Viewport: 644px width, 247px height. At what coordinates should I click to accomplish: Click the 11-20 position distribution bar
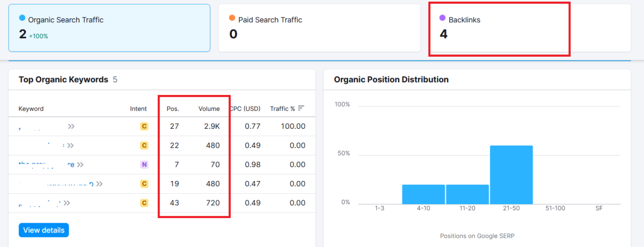(x=467, y=195)
